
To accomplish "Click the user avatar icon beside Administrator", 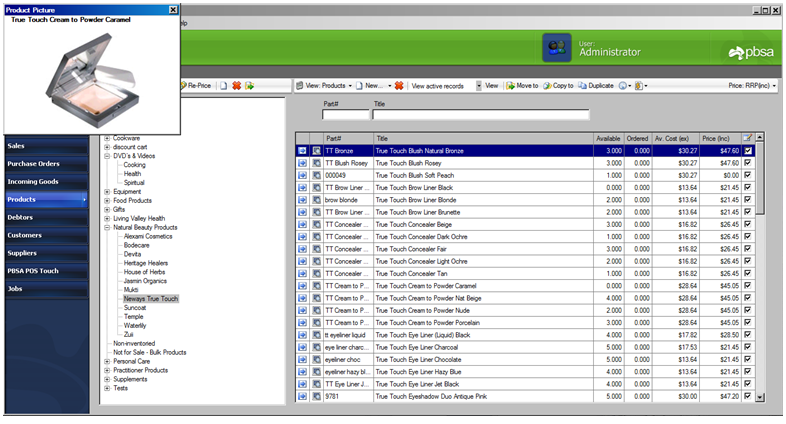I will click(x=556, y=48).
